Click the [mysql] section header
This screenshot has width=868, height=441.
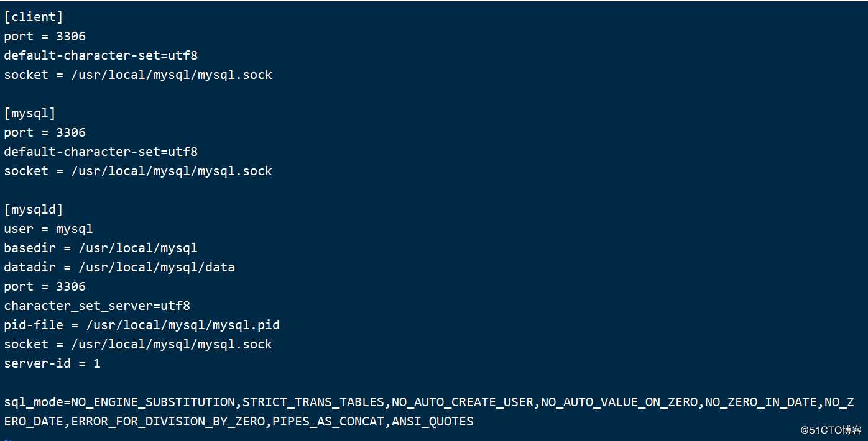click(x=30, y=114)
